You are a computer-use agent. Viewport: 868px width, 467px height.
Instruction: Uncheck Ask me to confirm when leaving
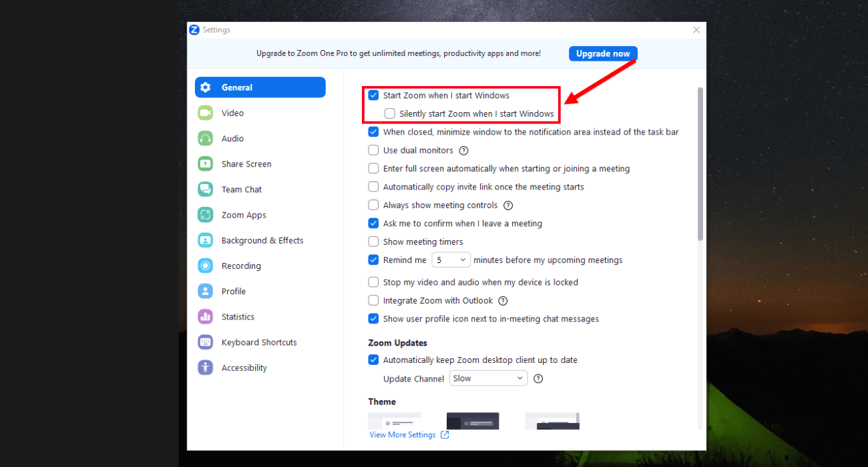tap(373, 223)
